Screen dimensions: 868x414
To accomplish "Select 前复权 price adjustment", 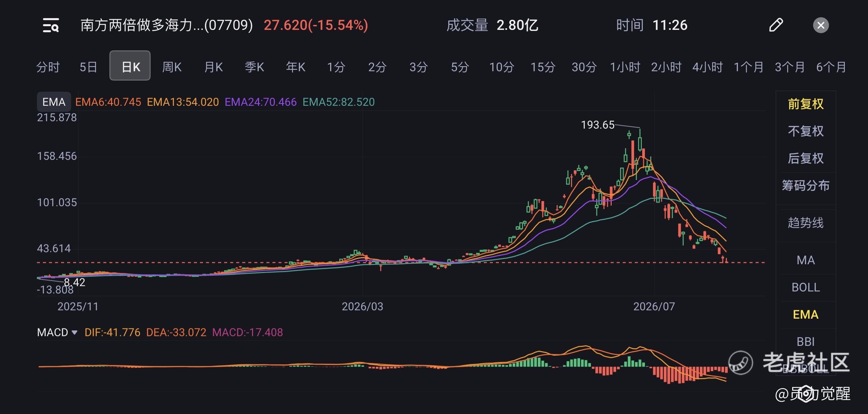I will (x=806, y=104).
